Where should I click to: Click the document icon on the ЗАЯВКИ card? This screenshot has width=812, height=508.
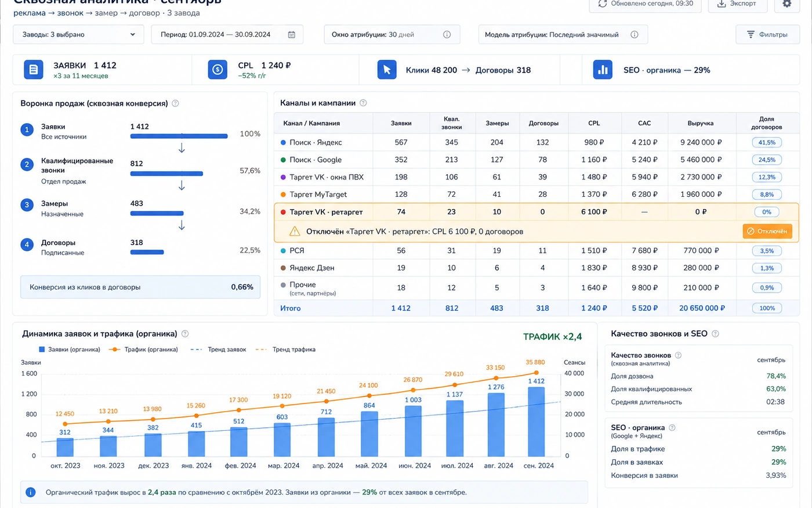pos(34,70)
